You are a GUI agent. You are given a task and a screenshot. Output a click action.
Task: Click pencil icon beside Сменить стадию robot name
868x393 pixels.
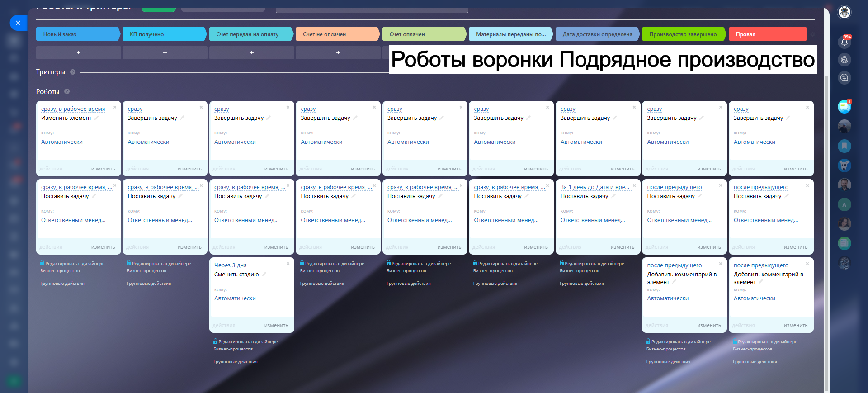(x=264, y=275)
